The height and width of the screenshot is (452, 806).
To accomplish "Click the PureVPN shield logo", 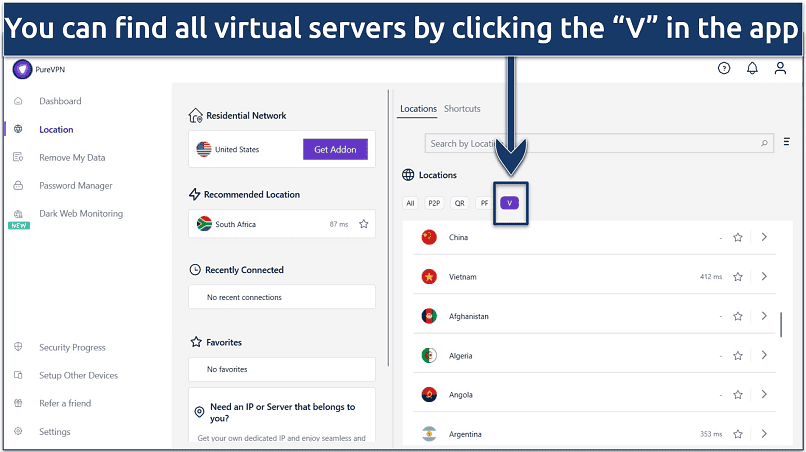I will click(x=22, y=69).
